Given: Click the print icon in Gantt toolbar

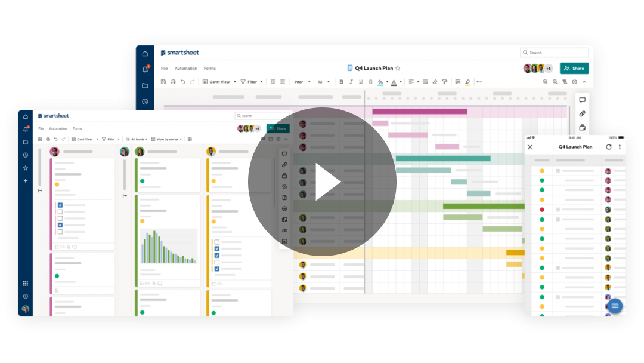Looking at the screenshot, I should [x=173, y=82].
